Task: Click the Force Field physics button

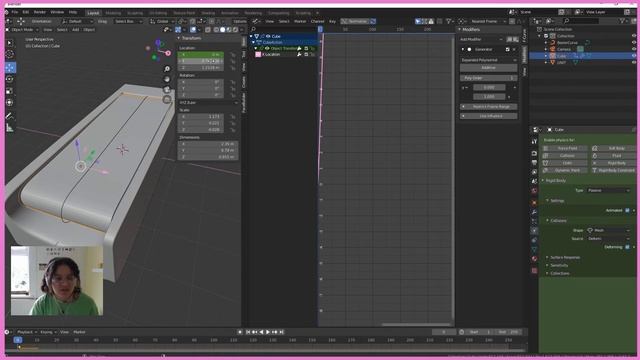Action: (565, 149)
